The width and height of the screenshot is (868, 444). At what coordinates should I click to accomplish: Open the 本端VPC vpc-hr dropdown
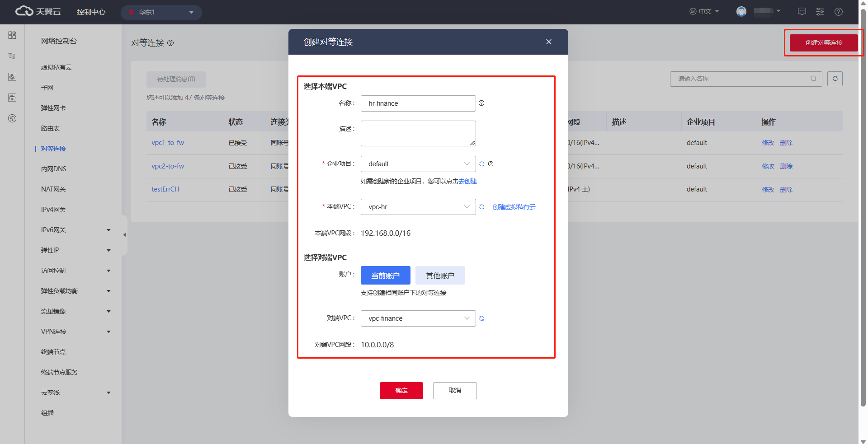point(418,207)
